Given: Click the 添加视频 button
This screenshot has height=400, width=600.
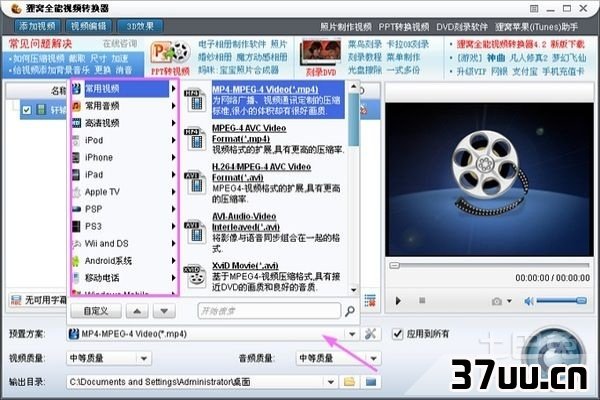Looking at the screenshot, I should 37,26.
